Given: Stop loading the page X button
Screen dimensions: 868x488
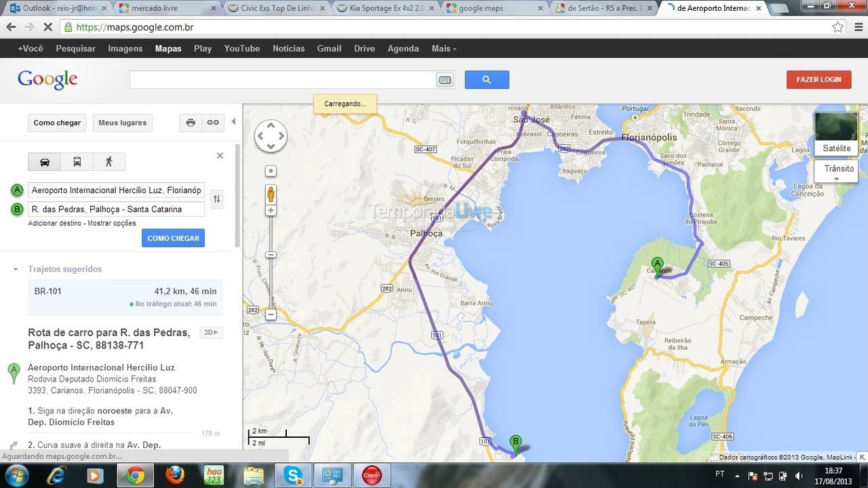Looking at the screenshot, I should tap(47, 27).
